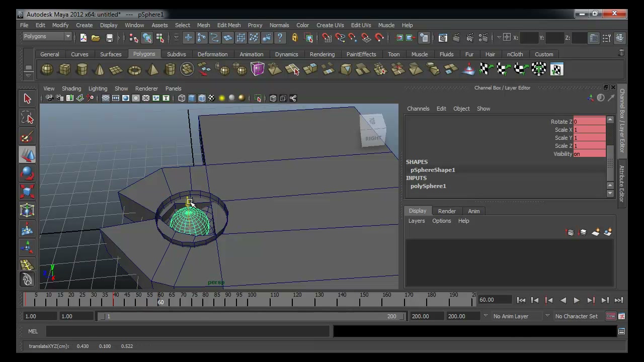Enable snap to curves icon
The width and height of the screenshot is (644, 362).
tap(340, 38)
